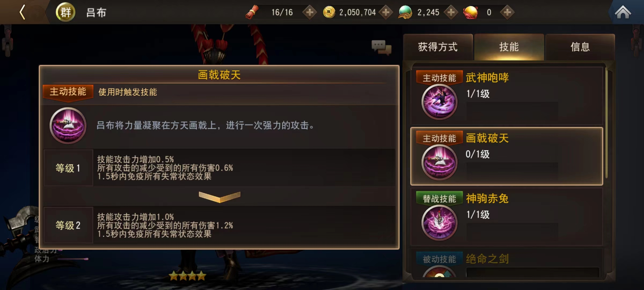The height and width of the screenshot is (290, 644).
Task: Click the 画戟破天 skill icon in list
Action: (x=439, y=162)
